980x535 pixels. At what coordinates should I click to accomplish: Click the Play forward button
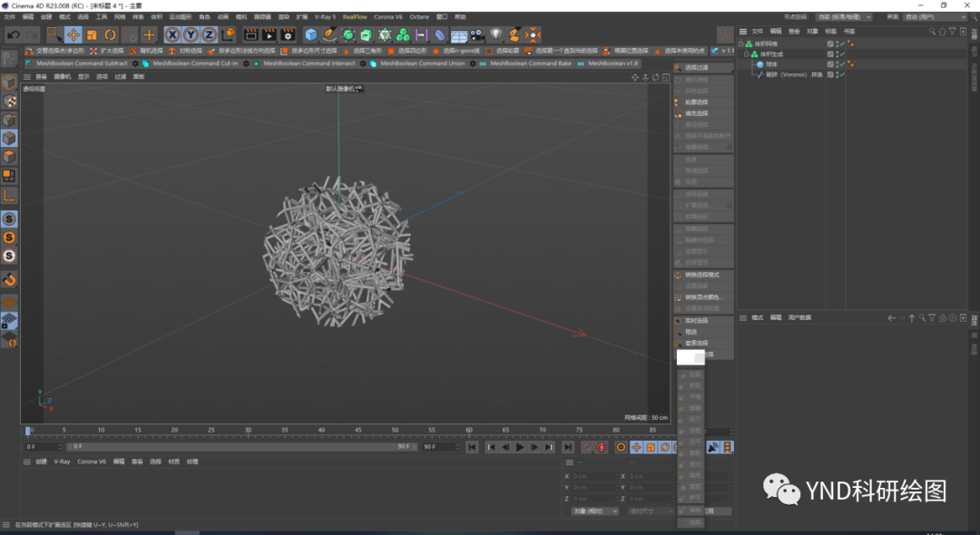point(519,447)
